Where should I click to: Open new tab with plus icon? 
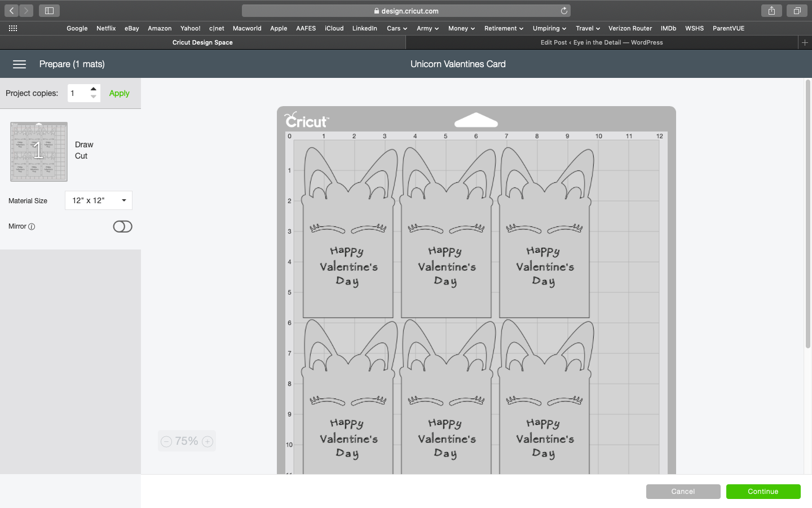[805, 42]
